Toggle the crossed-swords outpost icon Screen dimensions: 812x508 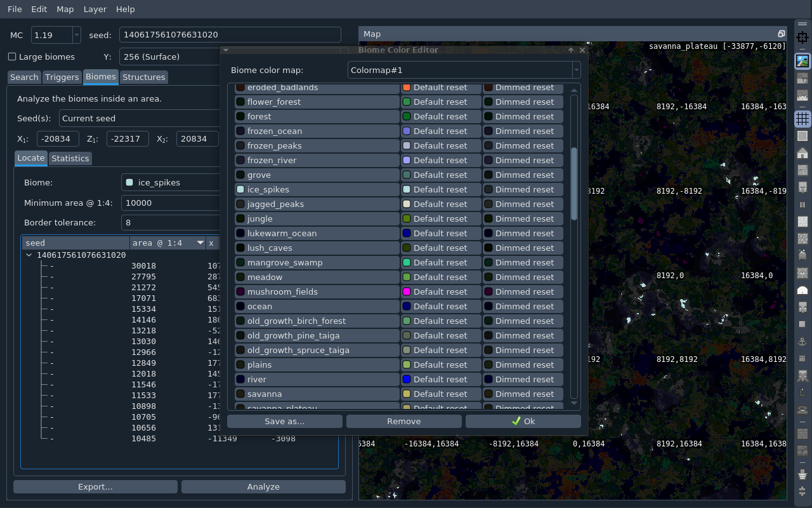(802, 376)
